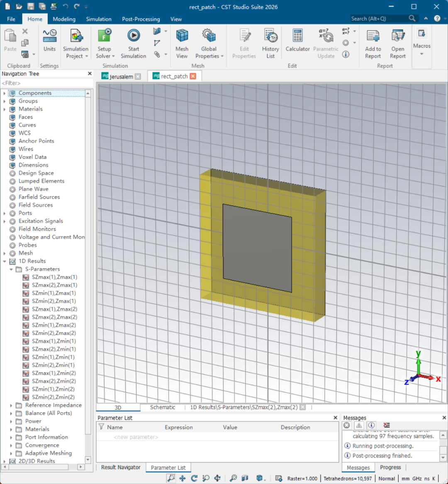Open Mesh View
This screenshot has height=484, width=448.
click(x=182, y=36)
